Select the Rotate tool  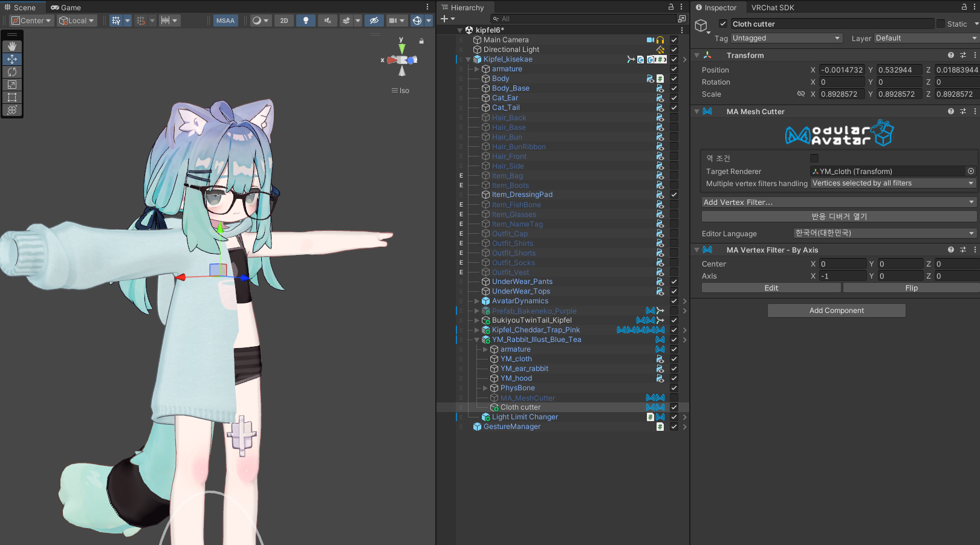[12, 72]
